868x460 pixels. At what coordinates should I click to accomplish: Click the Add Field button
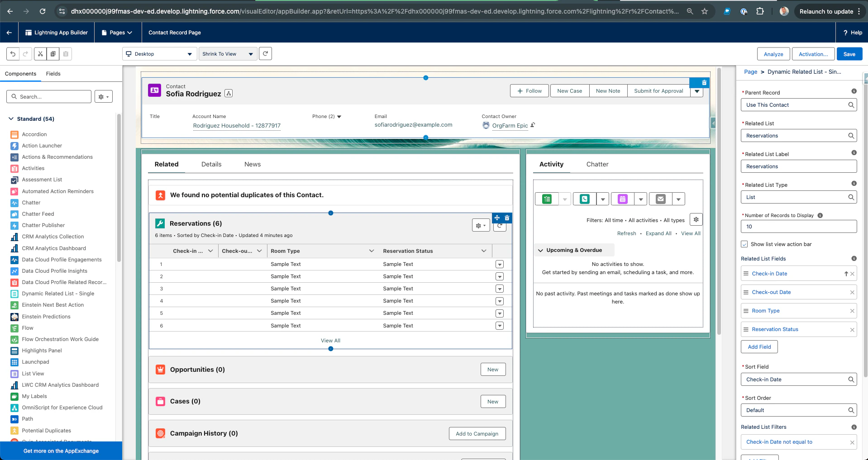[759, 347]
